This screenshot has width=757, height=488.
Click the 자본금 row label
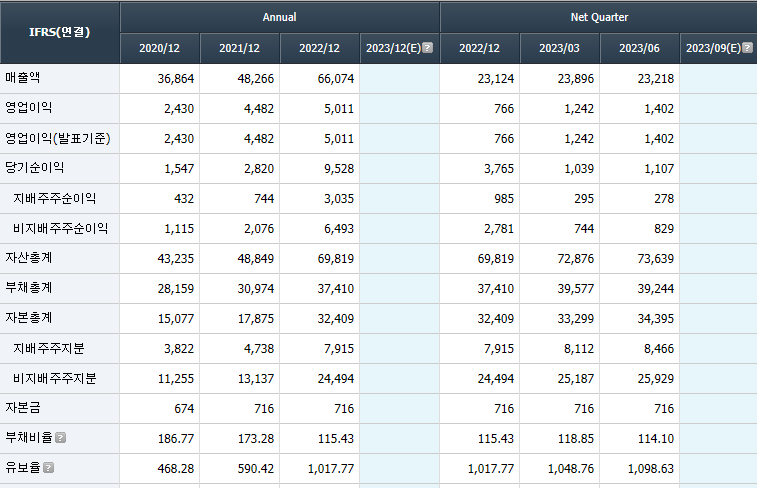point(23,408)
